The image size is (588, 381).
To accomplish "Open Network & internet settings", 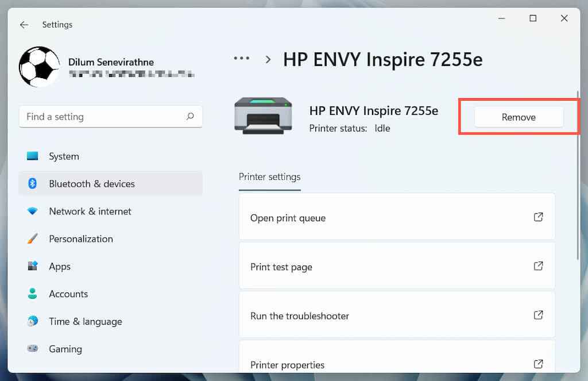I will click(x=111, y=211).
